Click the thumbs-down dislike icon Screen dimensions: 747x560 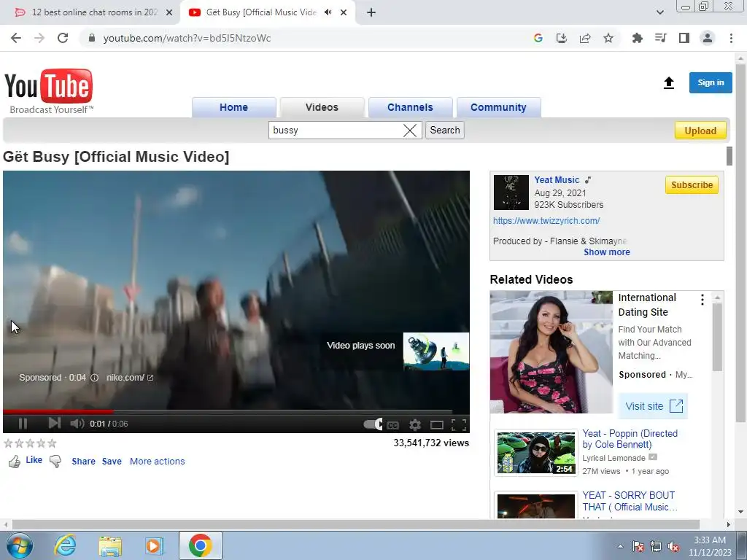[x=55, y=462]
